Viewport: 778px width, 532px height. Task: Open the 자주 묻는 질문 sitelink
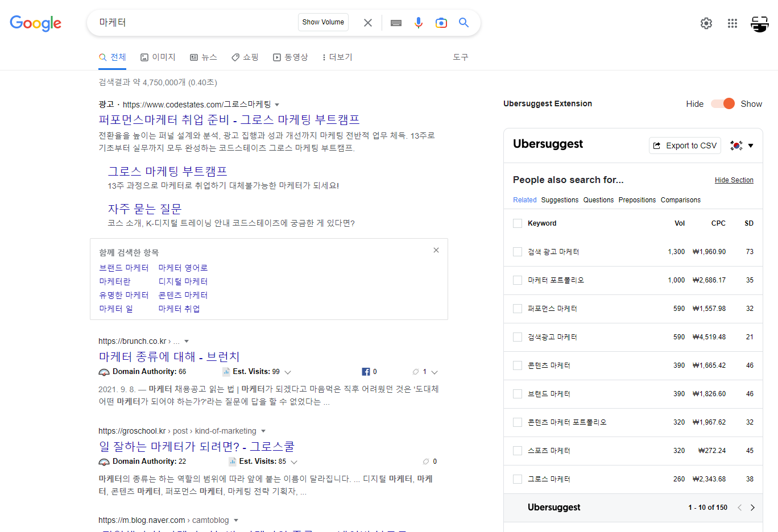(145, 209)
